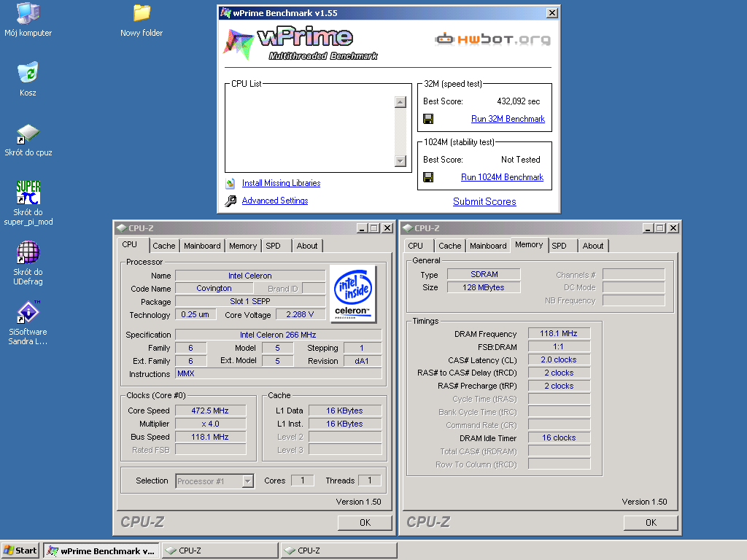Switch to Mainboard tab in left CPU-Z

(202, 246)
